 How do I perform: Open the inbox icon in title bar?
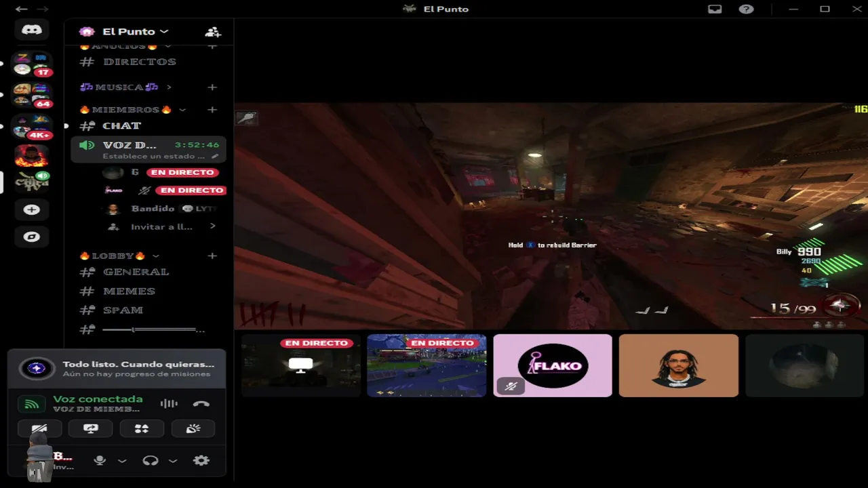pyautogui.click(x=715, y=9)
